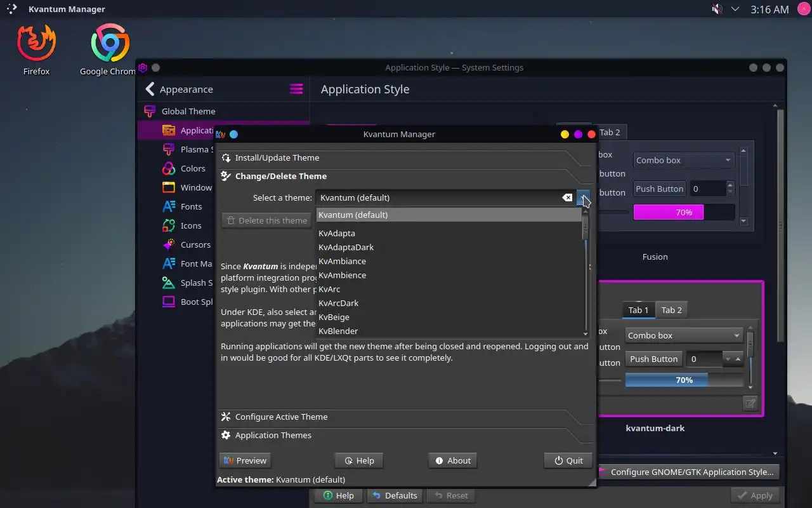Switch to Tab 2 in Fusion preview

pyautogui.click(x=610, y=132)
